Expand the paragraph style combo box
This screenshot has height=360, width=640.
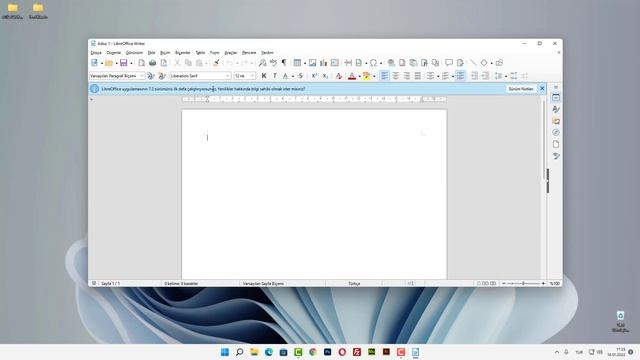coord(142,76)
